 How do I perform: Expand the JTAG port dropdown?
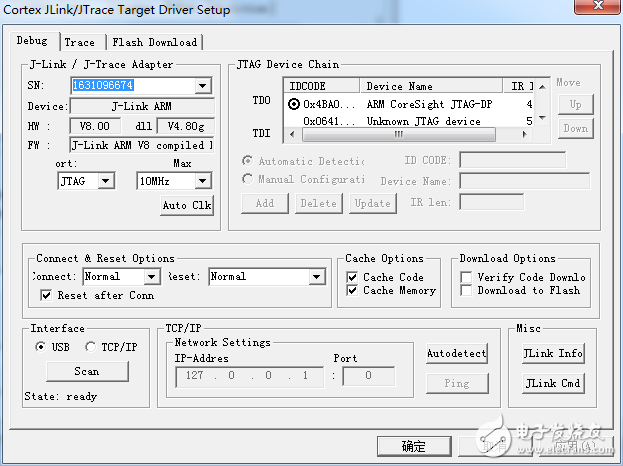click(x=105, y=181)
